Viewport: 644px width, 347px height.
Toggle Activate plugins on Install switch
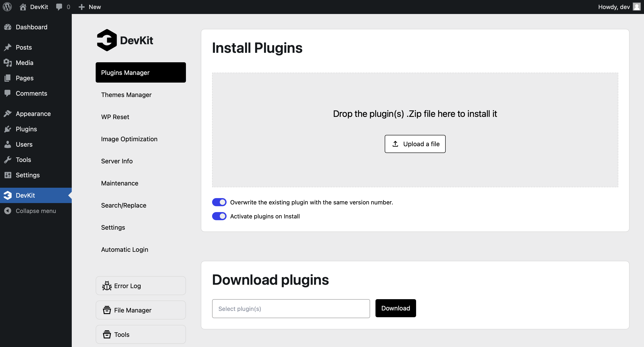point(219,216)
